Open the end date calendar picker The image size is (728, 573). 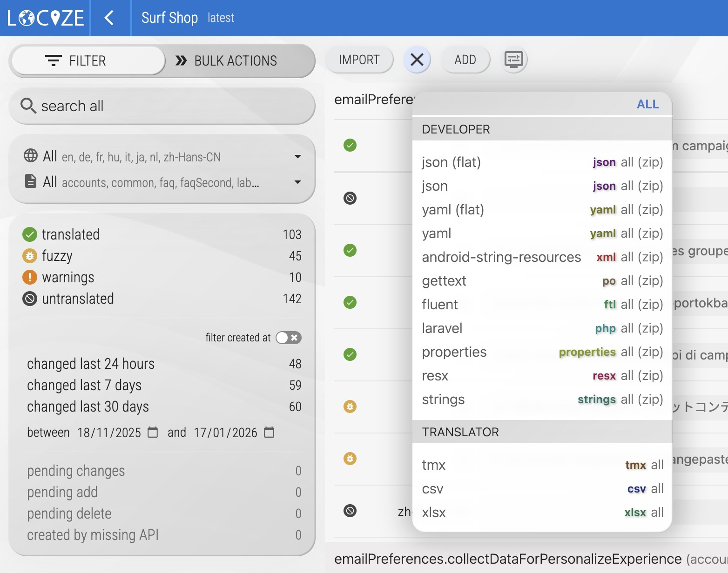tap(269, 433)
